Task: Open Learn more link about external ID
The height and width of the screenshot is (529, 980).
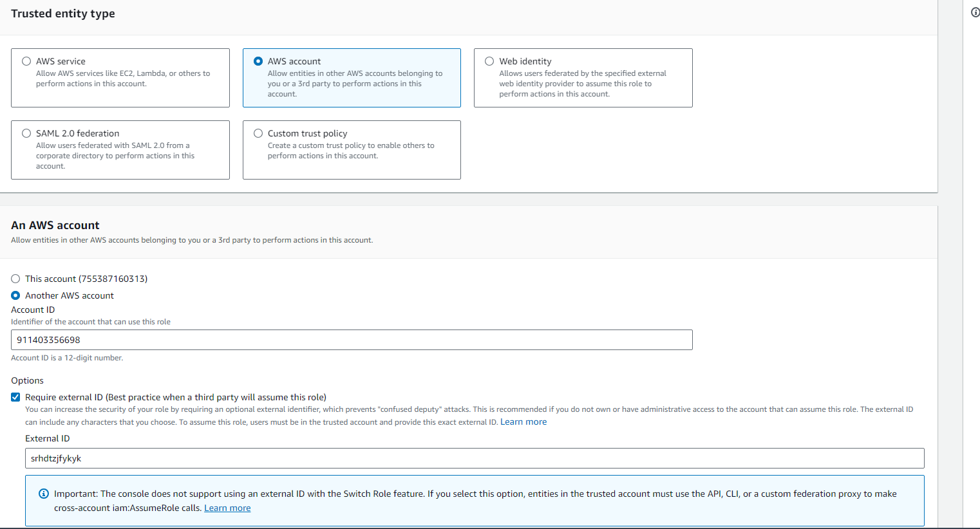Action: click(x=523, y=422)
